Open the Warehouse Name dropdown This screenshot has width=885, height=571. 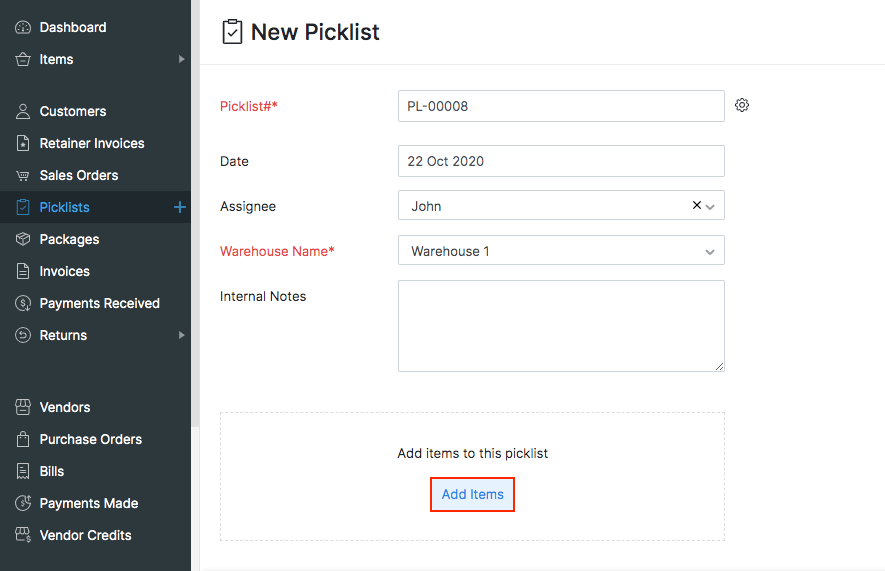[x=710, y=251]
